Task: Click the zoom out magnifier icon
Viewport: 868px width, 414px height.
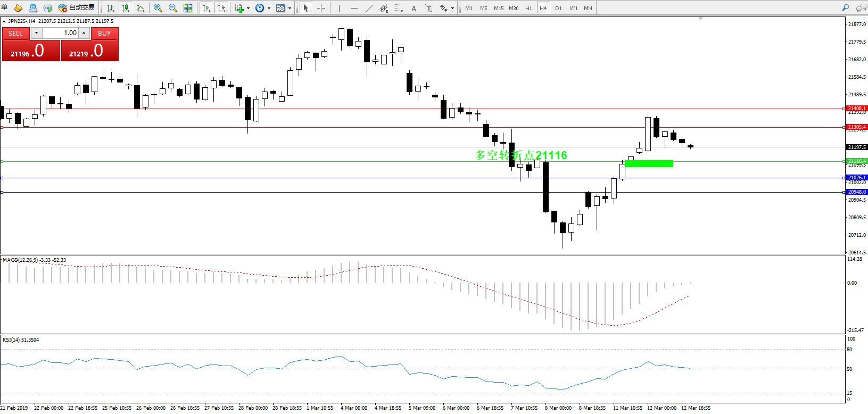Action: tap(173, 8)
